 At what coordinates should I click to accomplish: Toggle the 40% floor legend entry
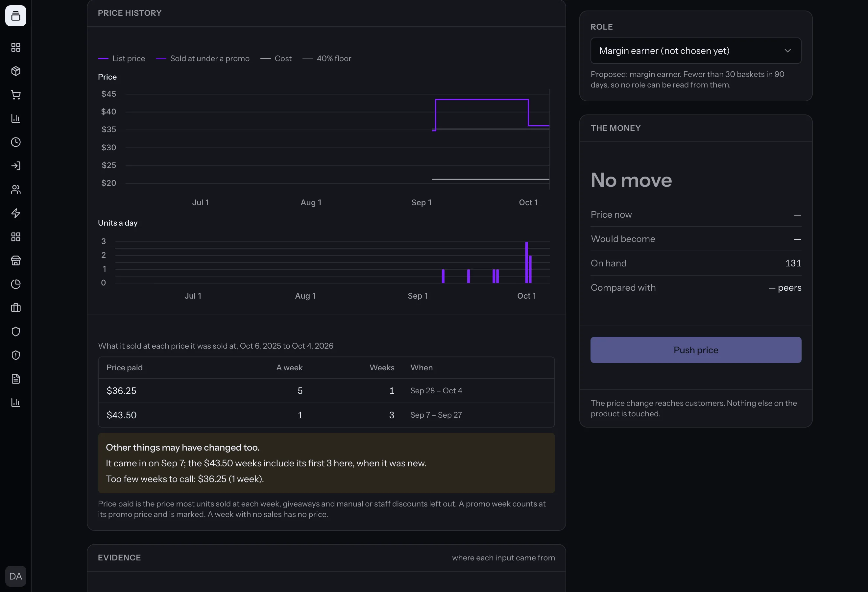click(x=327, y=59)
